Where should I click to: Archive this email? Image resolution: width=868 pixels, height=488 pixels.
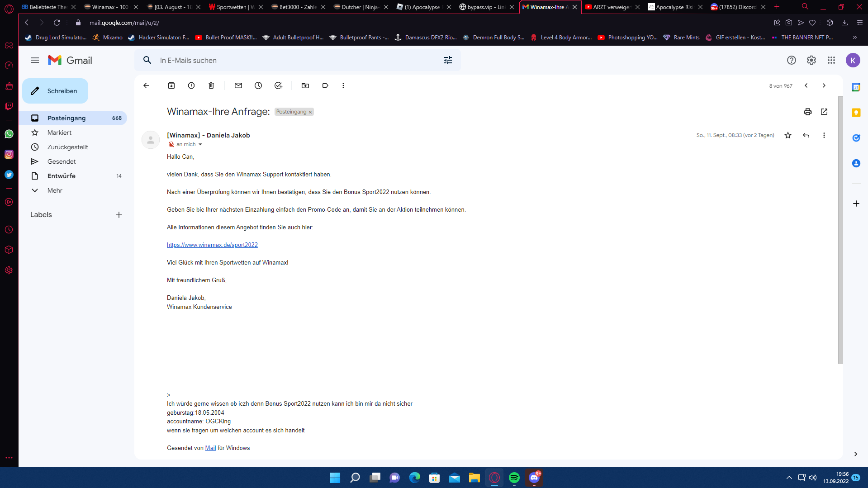click(x=171, y=85)
